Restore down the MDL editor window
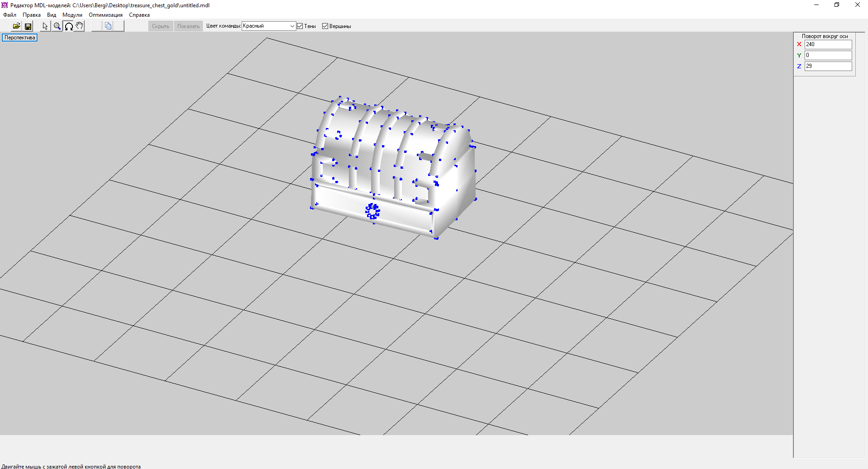Screen dimensions: 868x469 tap(837, 5)
